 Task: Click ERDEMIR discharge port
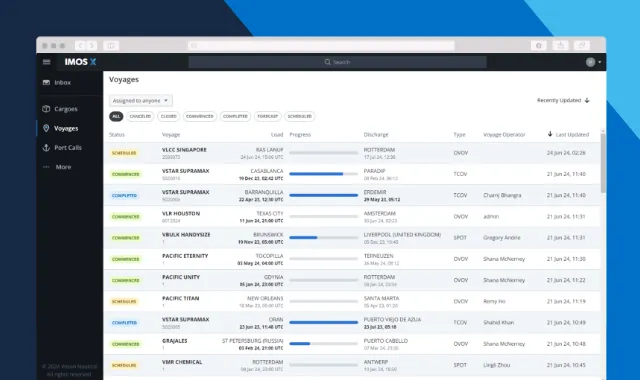click(x=375, y=192)
